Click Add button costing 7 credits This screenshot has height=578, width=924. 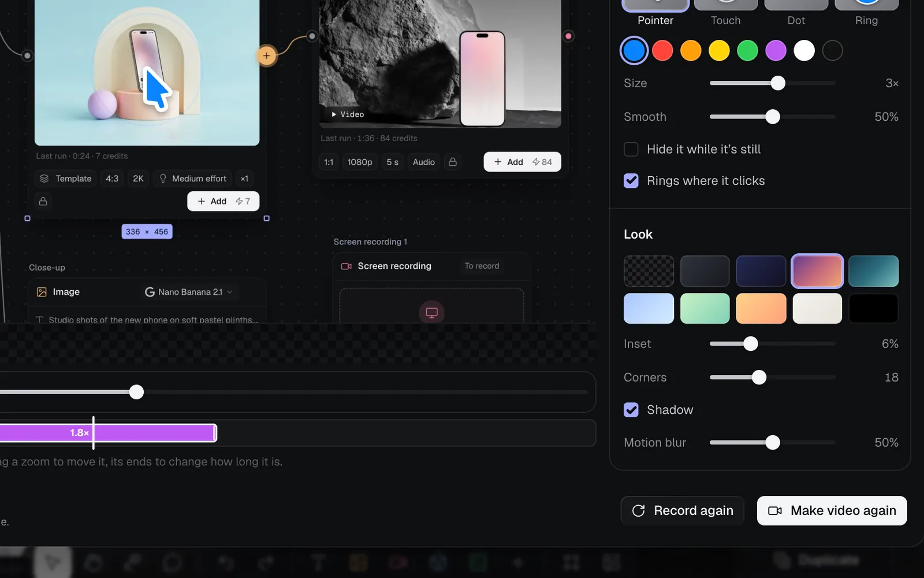pyautogui.click(x=223, y=201)
